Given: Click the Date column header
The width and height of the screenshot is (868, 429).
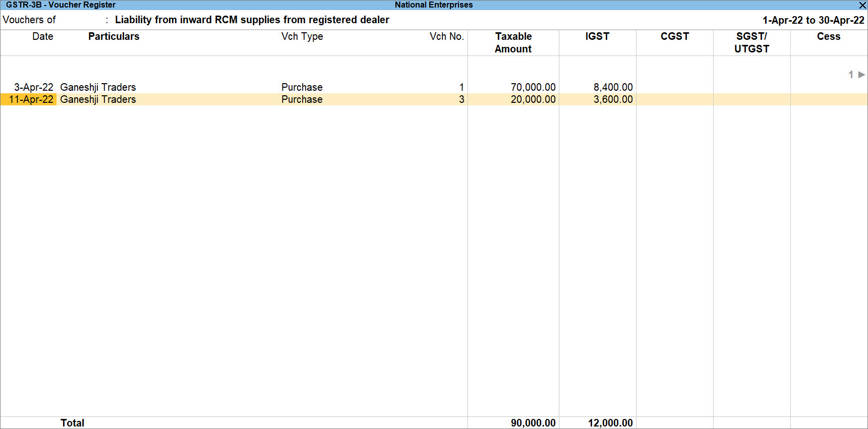Looking at the screenshot, I should (43, 36).
